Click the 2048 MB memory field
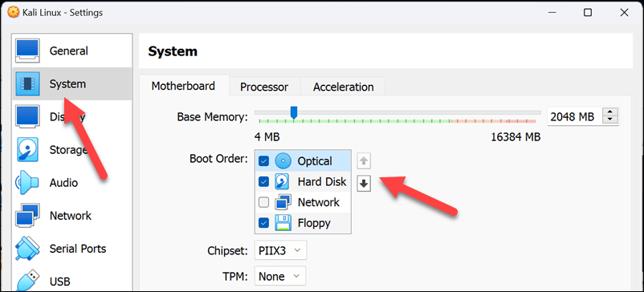 click(x=574, y=117)
